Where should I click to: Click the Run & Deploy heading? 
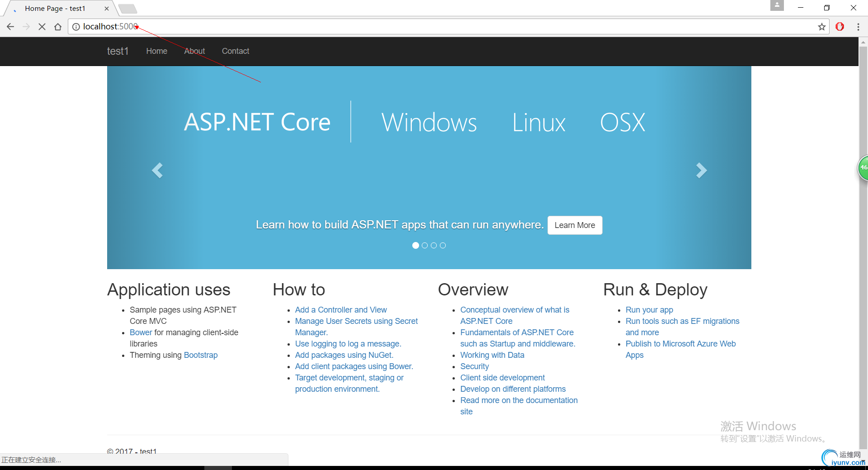pyautogui.click(x=655, y=290)
